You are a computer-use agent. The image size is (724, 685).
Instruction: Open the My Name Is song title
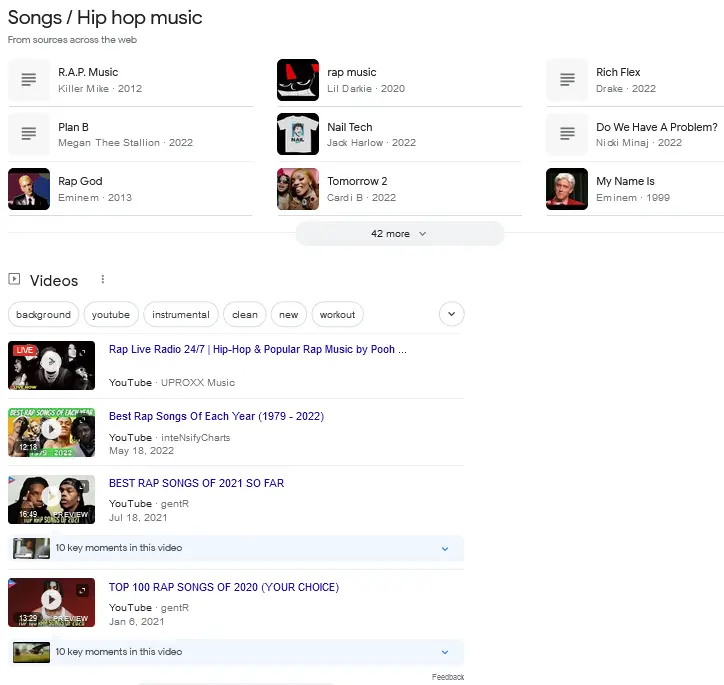(625, 181)
